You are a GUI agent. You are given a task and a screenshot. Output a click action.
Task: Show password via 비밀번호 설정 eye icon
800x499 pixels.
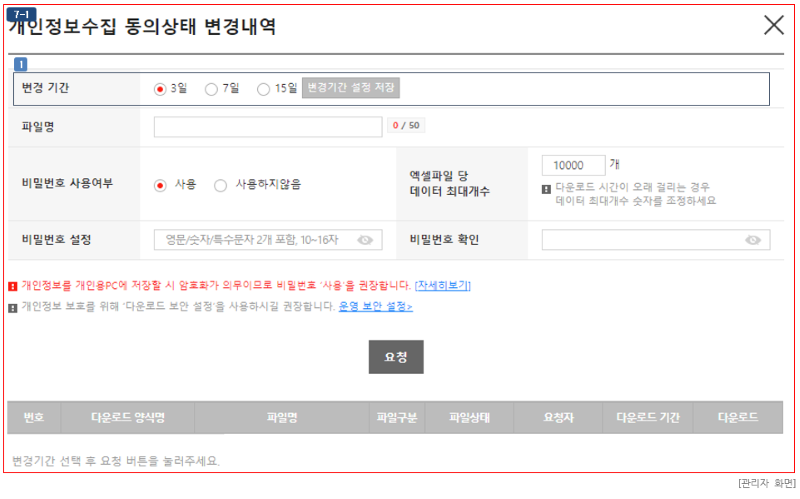coord(365,240)
